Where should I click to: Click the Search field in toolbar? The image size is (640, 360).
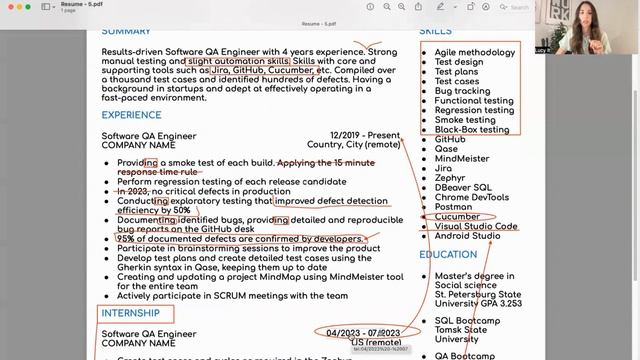click(x=515, y=7)
